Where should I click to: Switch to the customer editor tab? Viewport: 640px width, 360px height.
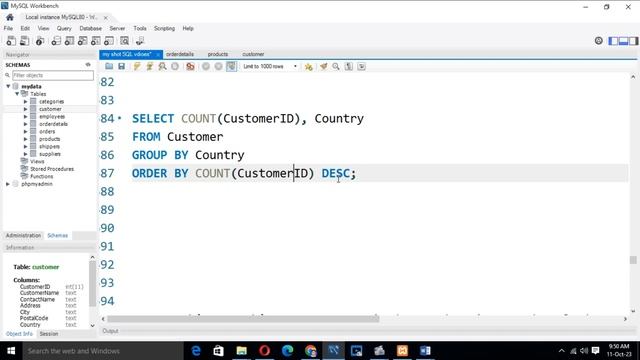pyautogui.click(x=253, y=54)
